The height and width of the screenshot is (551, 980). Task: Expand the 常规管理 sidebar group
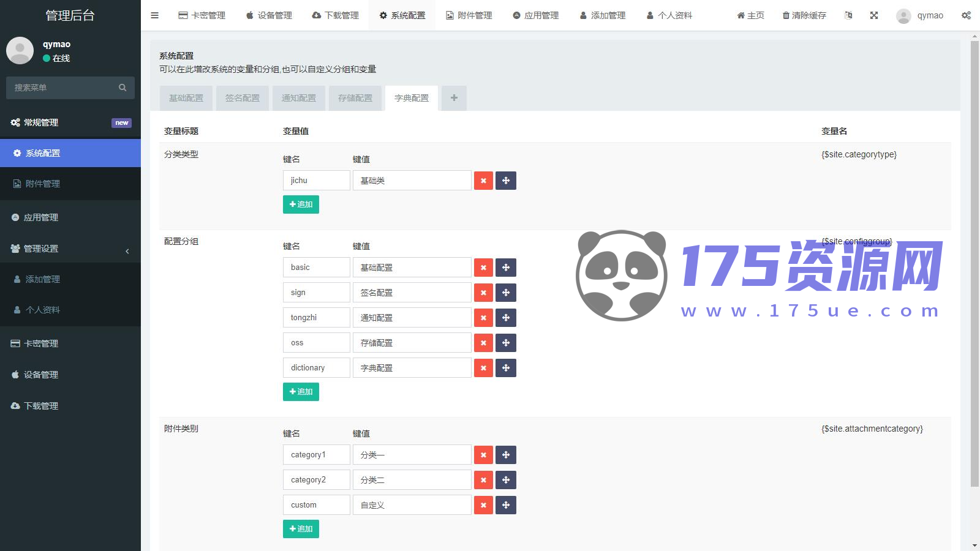[x=70, y=122]
